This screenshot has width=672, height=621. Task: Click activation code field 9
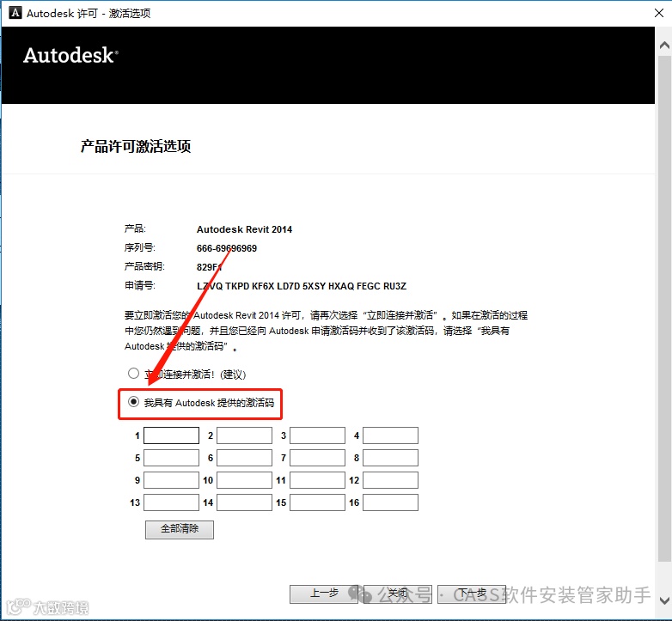pos(171,480)
